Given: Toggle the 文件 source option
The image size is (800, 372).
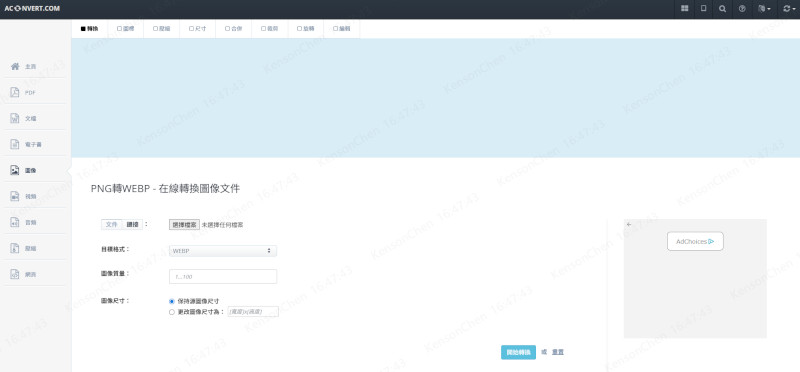Looking at the screenshot, I should point(112,224).
